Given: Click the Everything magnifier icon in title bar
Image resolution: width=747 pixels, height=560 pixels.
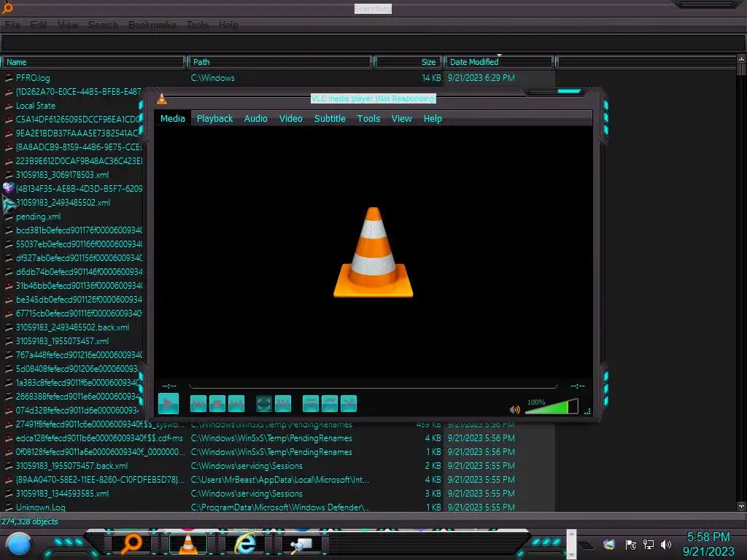Looking at the screenshot, I should (x=7, y=7).
